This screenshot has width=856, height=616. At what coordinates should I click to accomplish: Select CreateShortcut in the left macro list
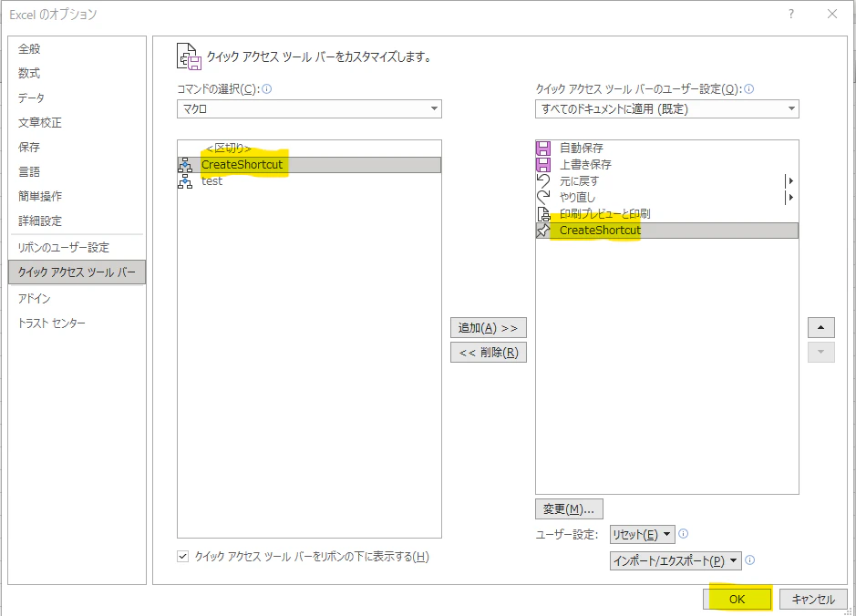pos(309,165)
